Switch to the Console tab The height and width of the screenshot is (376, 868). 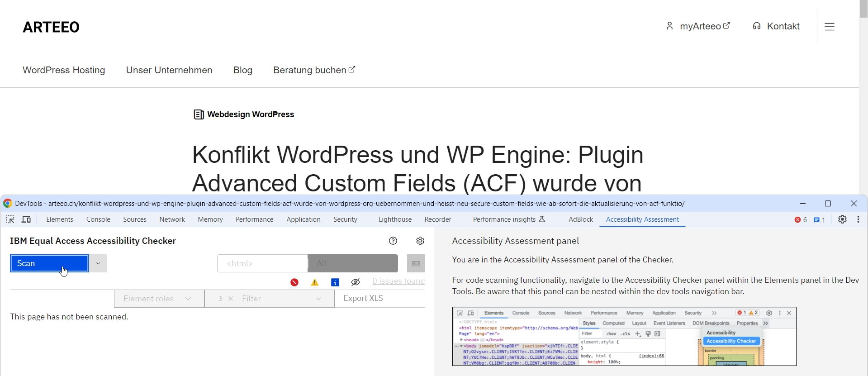(x=98, y=219)
